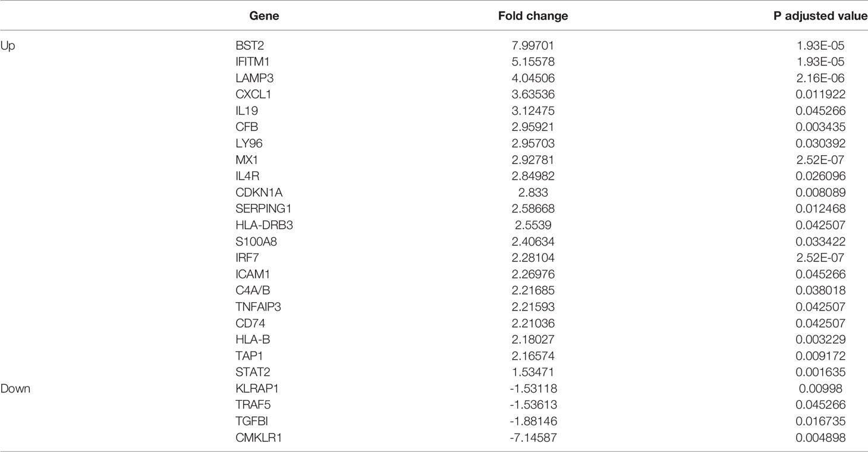868x452 pixels.
Task: Click the Down row group label
Action: 15,389
